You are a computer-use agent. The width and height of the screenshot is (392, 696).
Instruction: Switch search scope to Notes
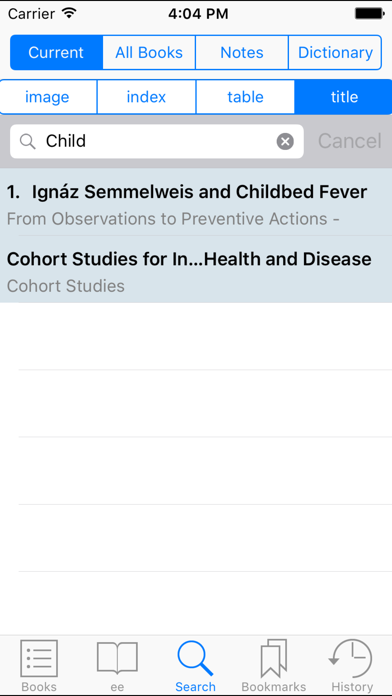point(242,52)
